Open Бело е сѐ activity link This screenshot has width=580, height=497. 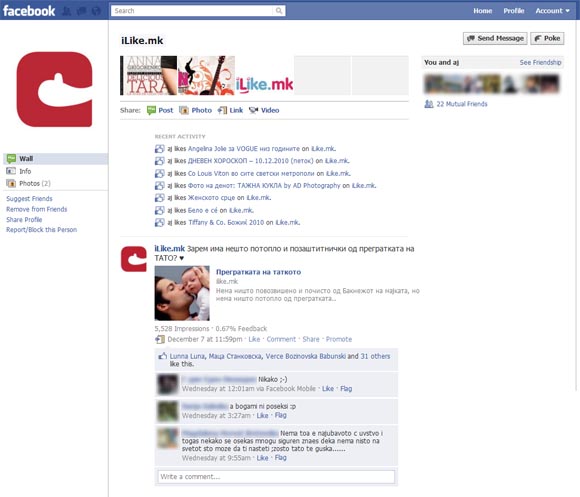[x=203, y=210]
